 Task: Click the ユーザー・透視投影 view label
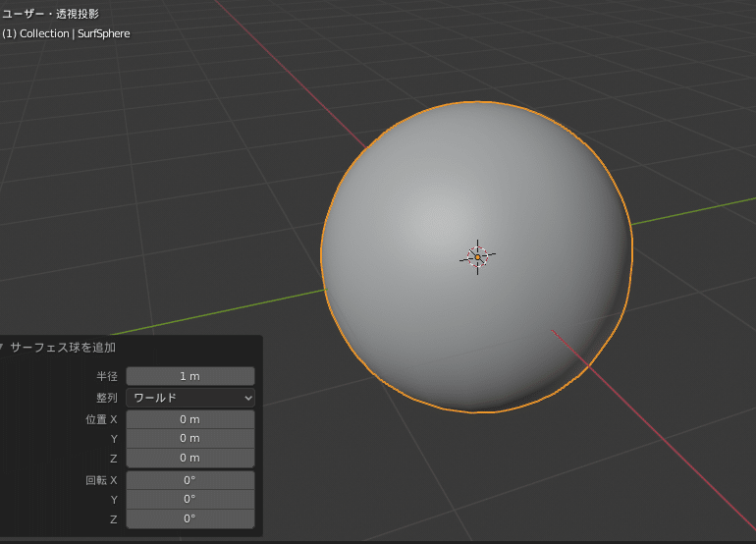click(50, 14)
